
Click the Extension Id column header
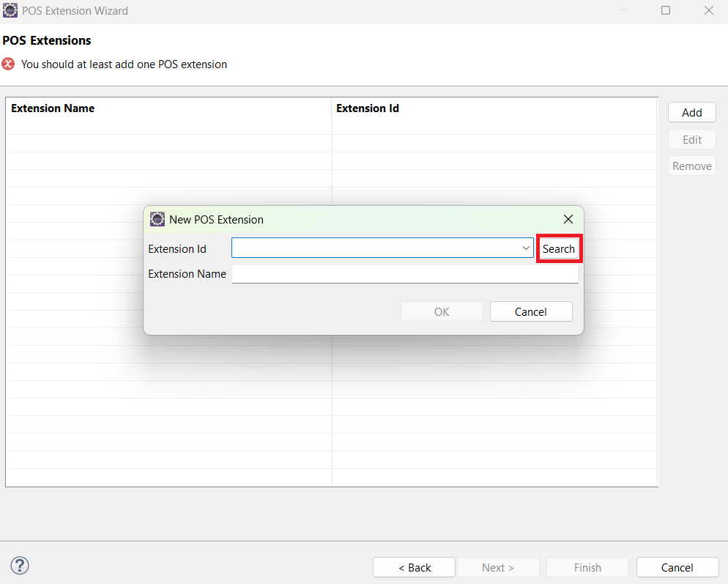point(367,108)
